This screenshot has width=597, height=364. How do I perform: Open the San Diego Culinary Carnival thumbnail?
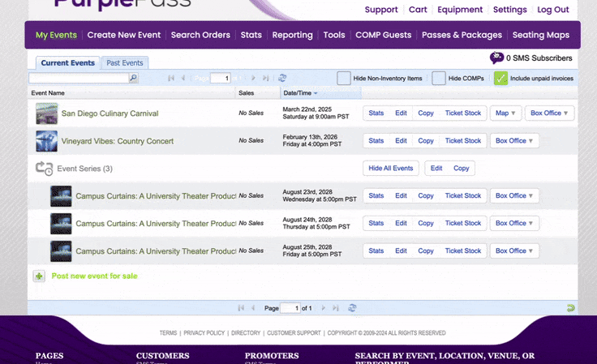pyautogui.click(x=46, y=113)
